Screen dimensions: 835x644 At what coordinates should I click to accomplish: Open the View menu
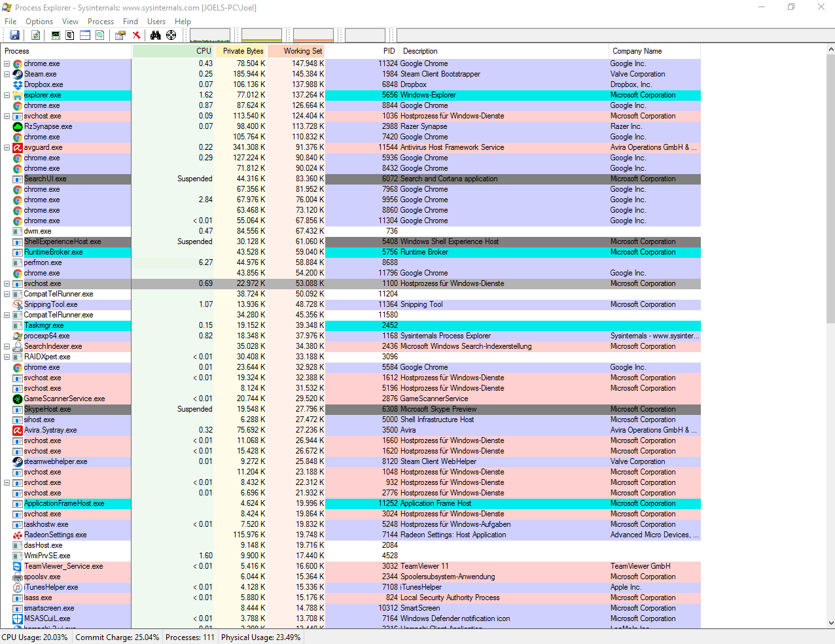(x=70, y=22)
